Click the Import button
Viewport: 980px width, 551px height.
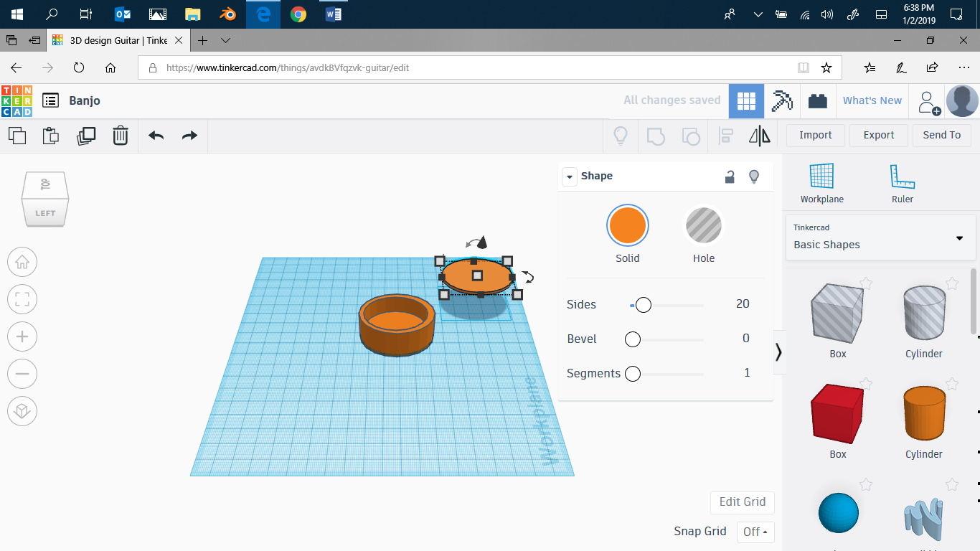(x=816, y=135)
